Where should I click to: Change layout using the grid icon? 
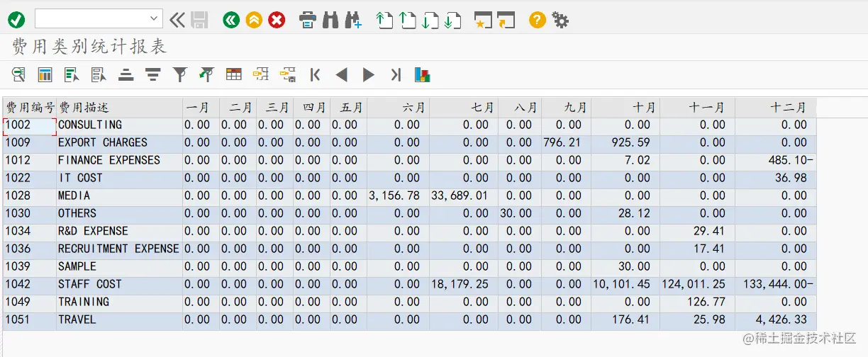pos(233,74)
